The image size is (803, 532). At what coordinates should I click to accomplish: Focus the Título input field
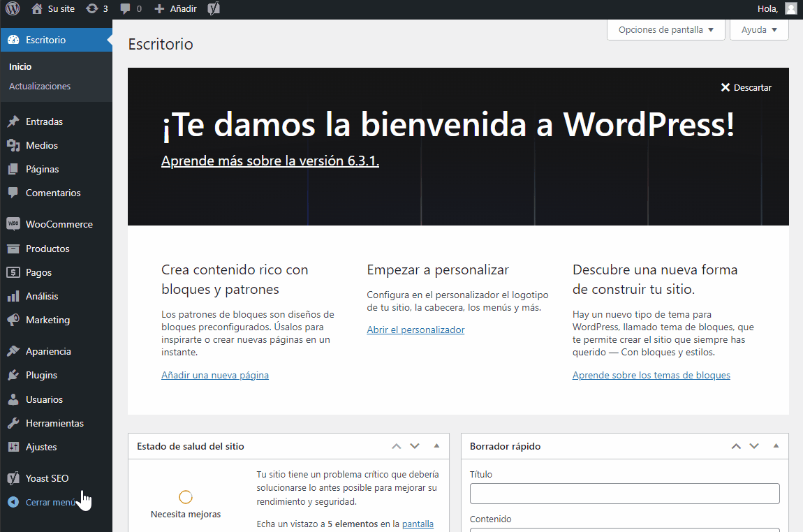tap(625, 494)
